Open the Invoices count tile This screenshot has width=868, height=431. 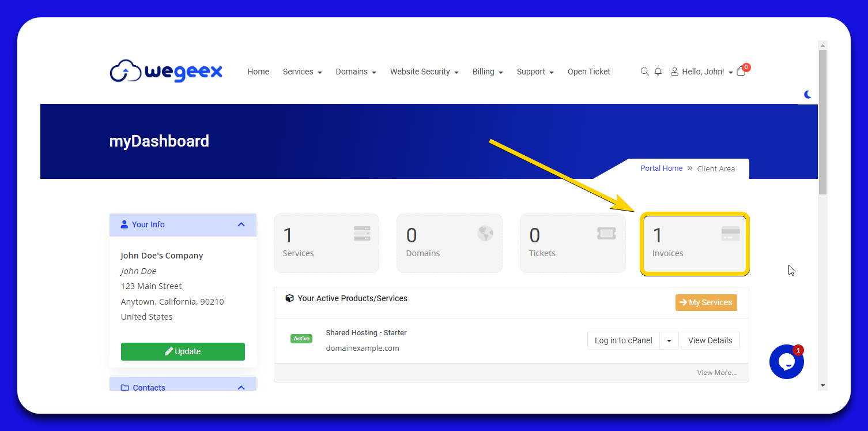pos(695,243)
